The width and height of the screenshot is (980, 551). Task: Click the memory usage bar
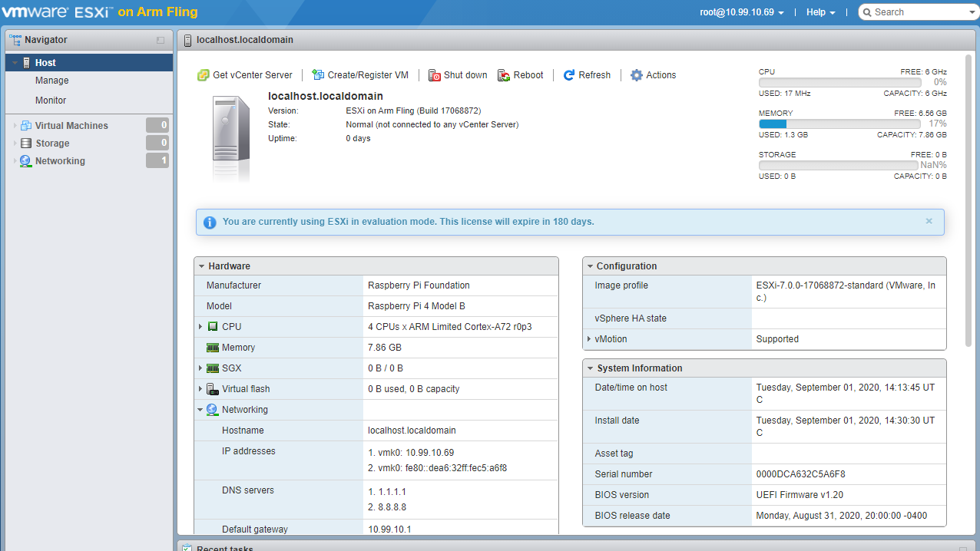coord(839,124)
